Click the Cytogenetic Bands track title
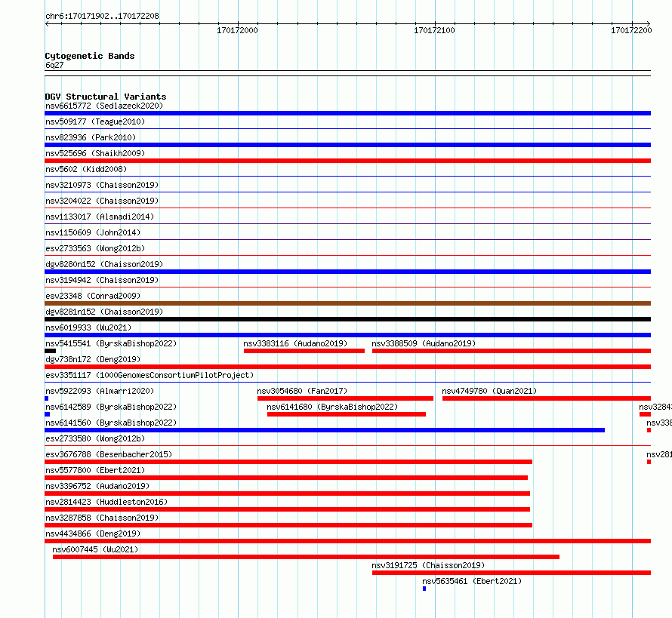 (x=90, y=56)
